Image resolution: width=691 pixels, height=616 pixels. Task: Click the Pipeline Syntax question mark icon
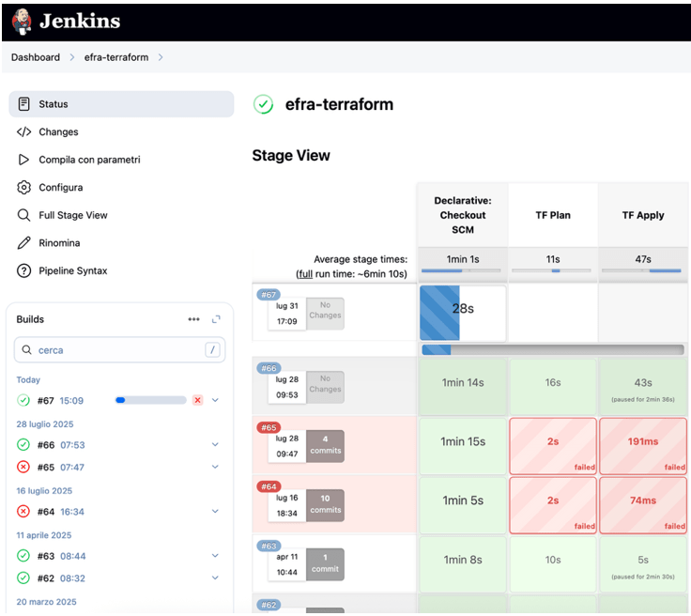(24, 270)
